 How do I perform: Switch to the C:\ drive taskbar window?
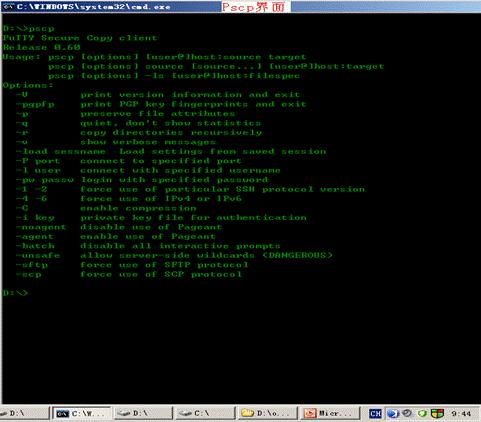205,413
